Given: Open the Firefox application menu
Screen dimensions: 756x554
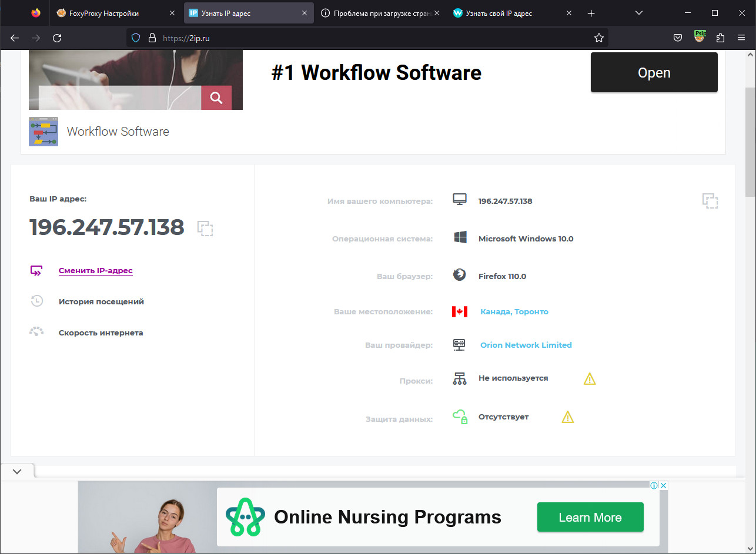Looking at the screenshot, I should [741, 38].
